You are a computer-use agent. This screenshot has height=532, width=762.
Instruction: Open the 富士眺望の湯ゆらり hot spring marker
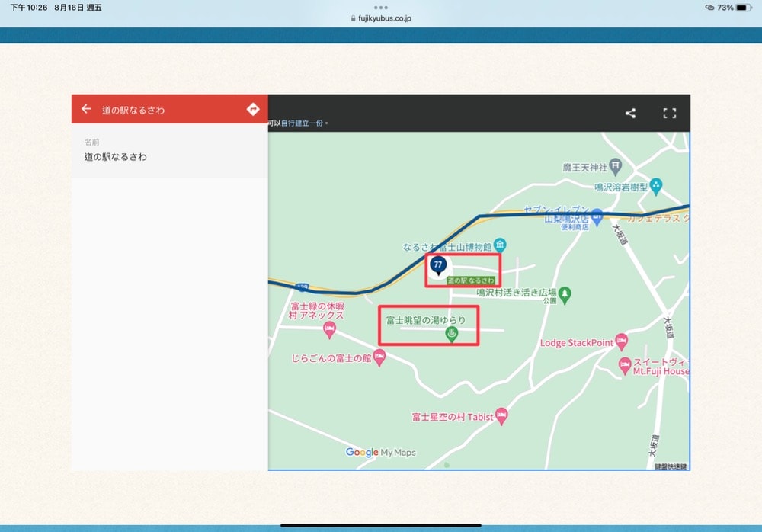pyautogui.click(x=451, y=335)
